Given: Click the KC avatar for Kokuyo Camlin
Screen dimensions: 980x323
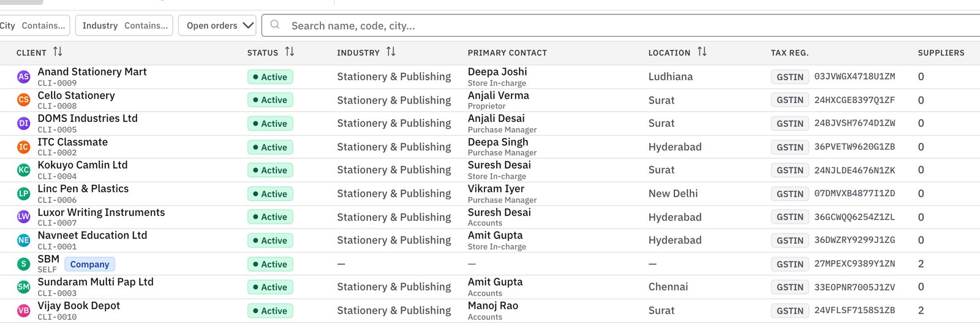Looking at the screenshot, I should pyautogui.click(x=23, y=170).
